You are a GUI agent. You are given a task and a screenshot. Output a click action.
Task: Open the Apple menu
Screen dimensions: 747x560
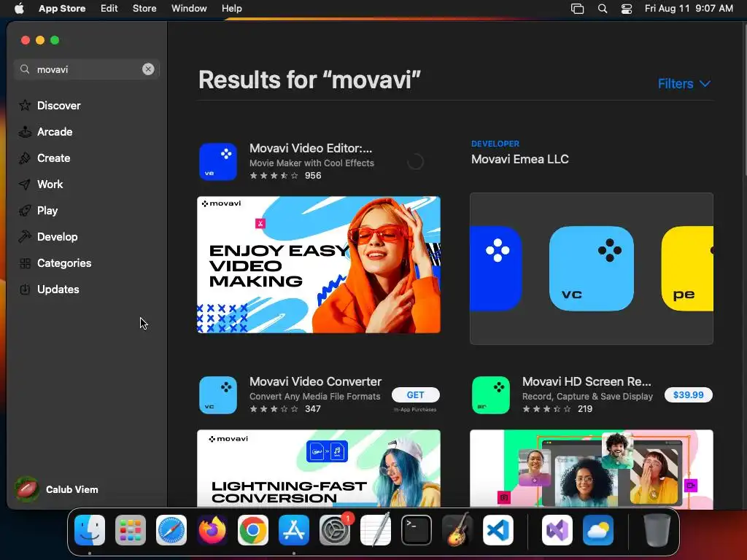pos(19,9)
